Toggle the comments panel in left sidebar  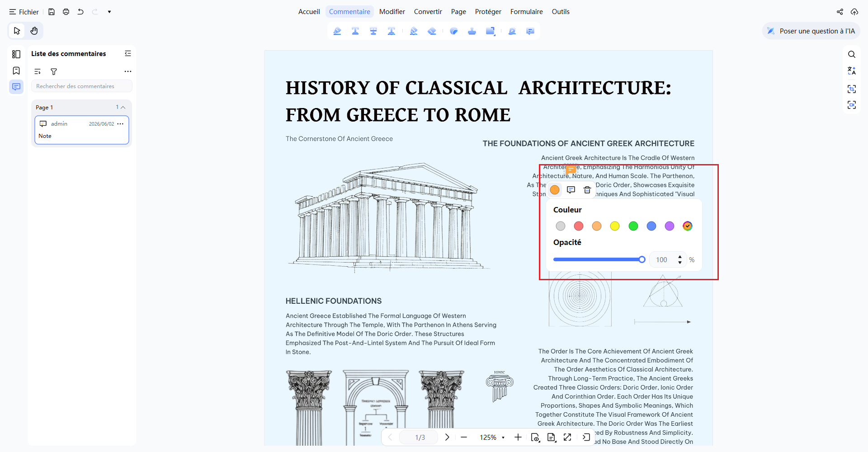(x=16, y=86)
